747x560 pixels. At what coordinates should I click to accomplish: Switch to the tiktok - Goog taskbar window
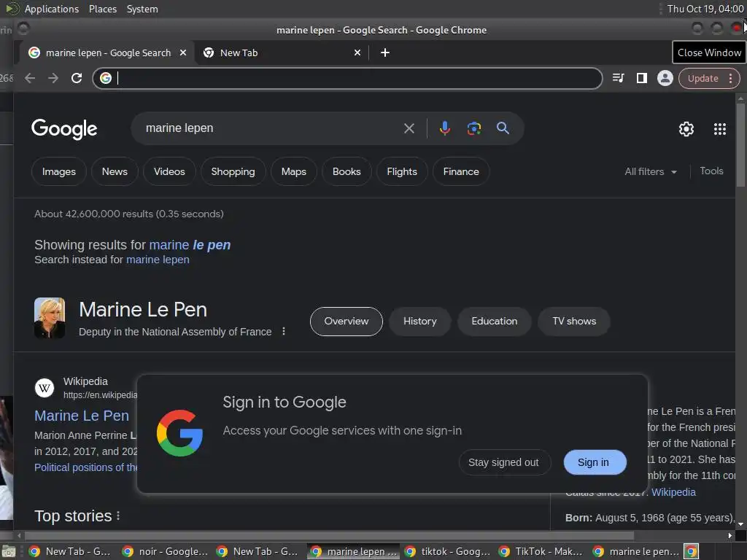click(447, 551)
